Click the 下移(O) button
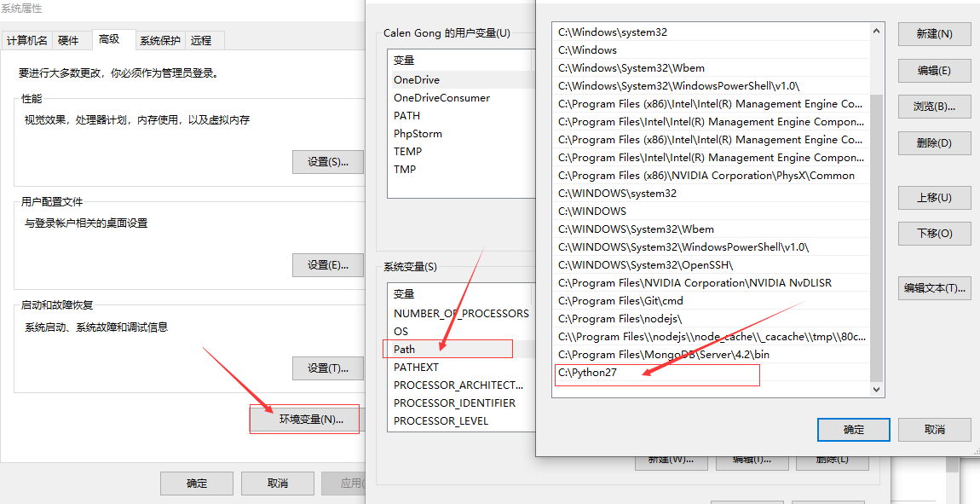 click(933, 233)
